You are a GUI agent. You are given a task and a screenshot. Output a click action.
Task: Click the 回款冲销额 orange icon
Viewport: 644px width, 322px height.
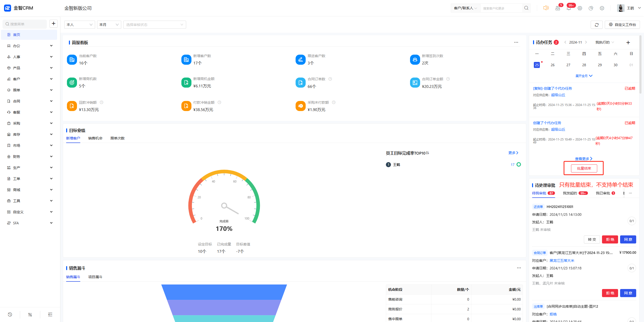[72, 106]
